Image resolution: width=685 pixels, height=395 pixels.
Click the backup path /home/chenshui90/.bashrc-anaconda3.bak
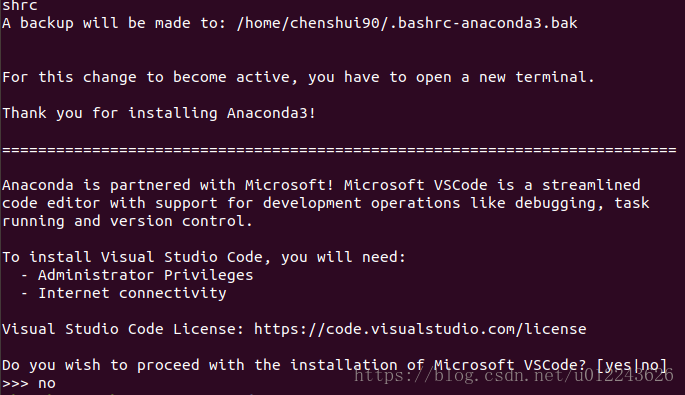pyautogui.click(x=407, y=23)
